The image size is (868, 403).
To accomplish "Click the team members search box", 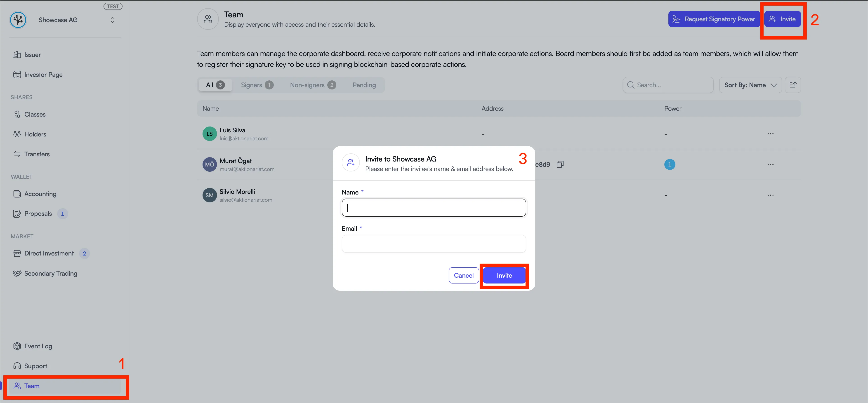I will click(668, 85).
